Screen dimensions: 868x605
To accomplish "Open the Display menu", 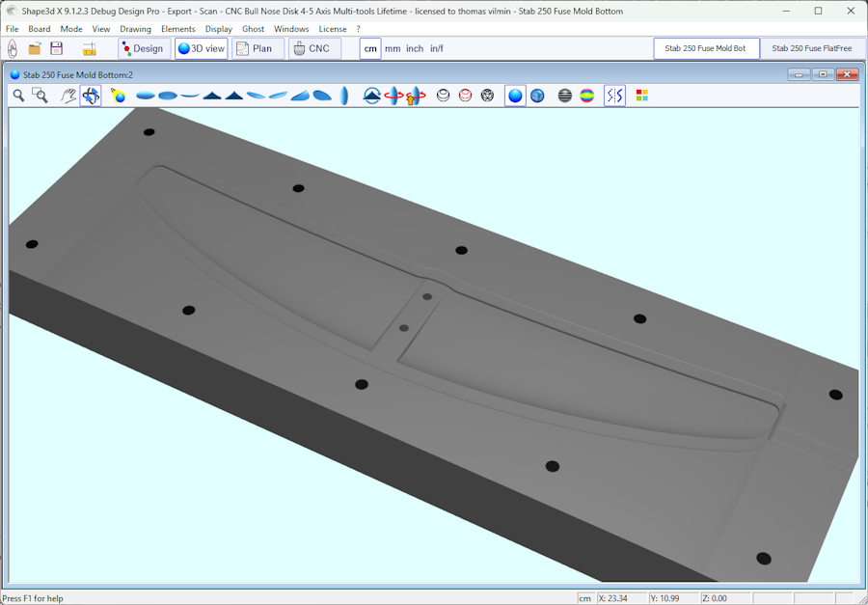I will (218, 29).
